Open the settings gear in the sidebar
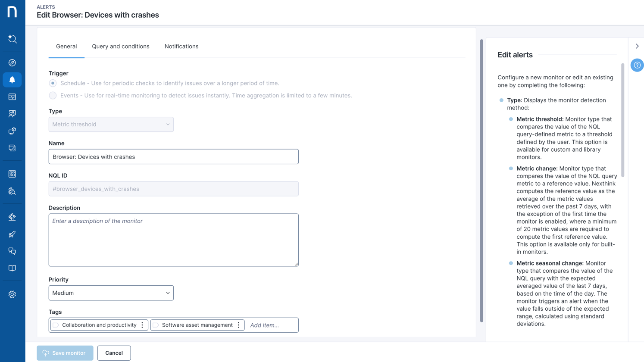Image resolution: width=644 pixels, height=362 pixels. click(12, 294)
